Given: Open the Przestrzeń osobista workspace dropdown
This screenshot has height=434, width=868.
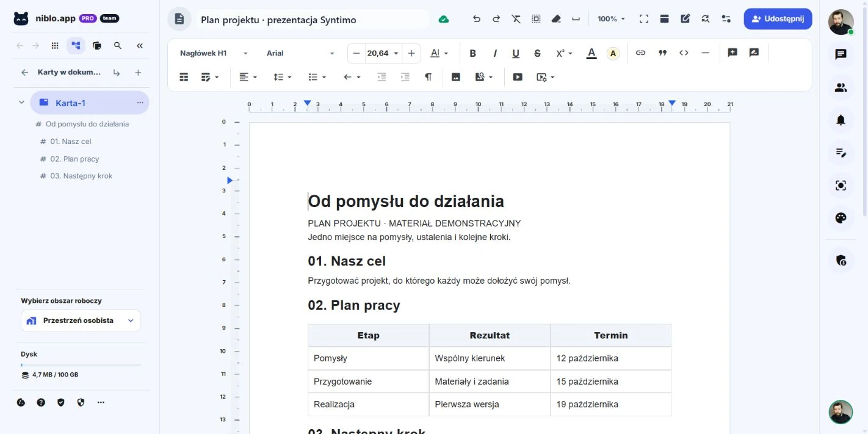Looking at the screenshot, I should [x=81, y=320].
